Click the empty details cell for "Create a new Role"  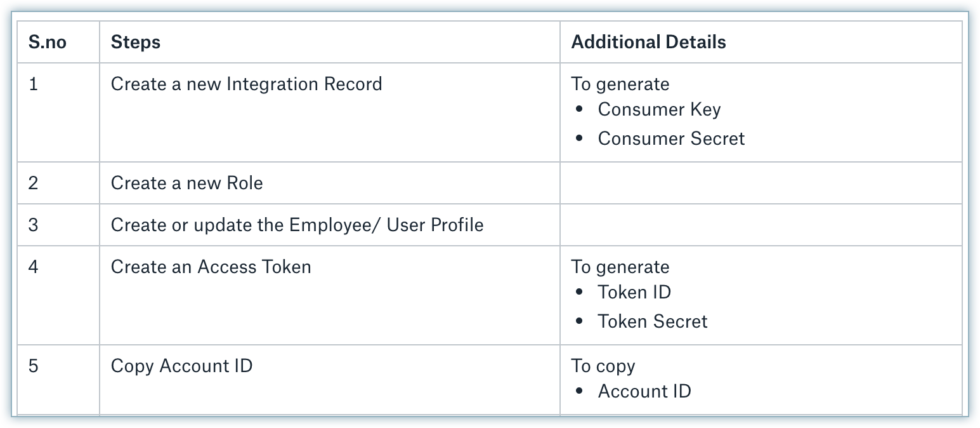click(760, 184)
